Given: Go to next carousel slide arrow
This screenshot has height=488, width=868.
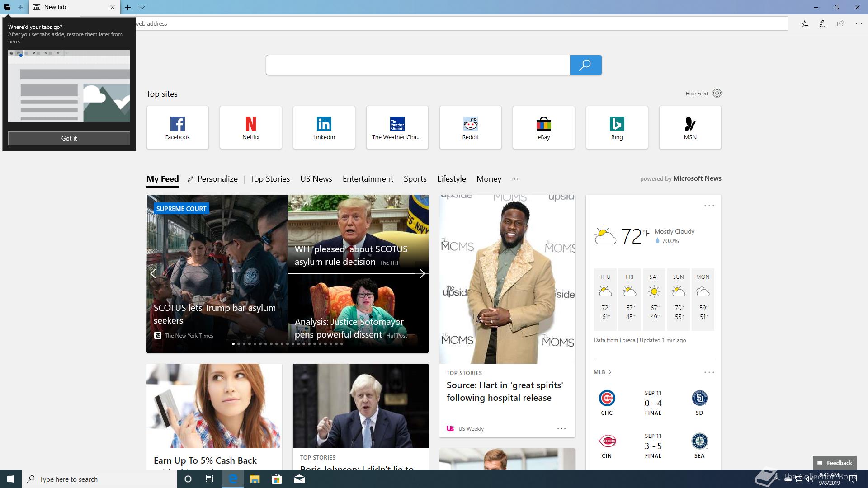Looking at the screenshot, I should [422, 273].
